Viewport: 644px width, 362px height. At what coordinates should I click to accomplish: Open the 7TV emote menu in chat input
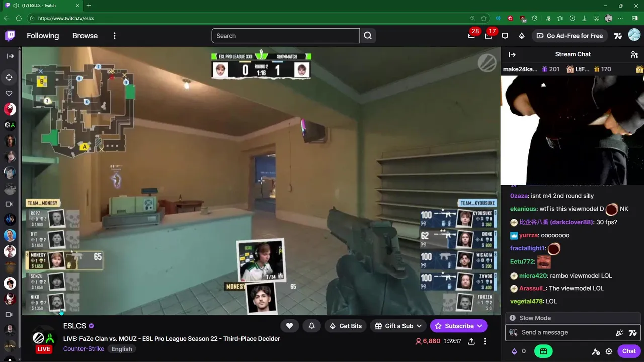pos(633,332)
